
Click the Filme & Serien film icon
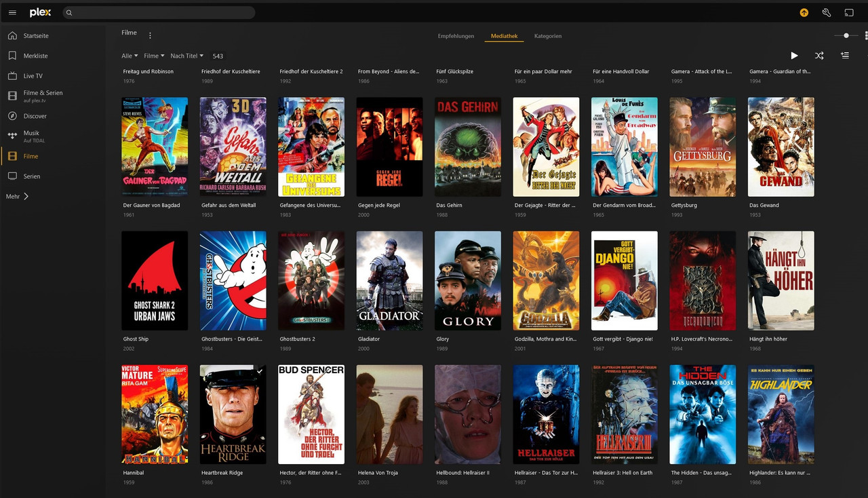click(12, 96)
